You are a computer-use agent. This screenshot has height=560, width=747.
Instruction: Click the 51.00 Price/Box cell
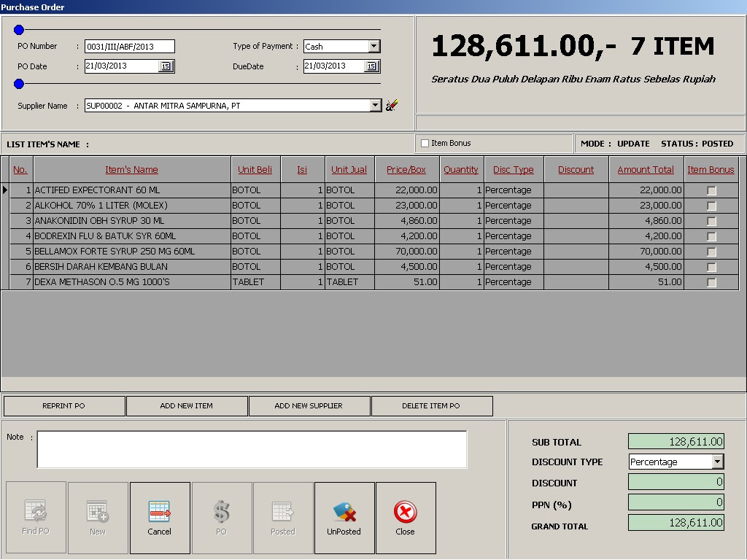(x=407, y=282)
